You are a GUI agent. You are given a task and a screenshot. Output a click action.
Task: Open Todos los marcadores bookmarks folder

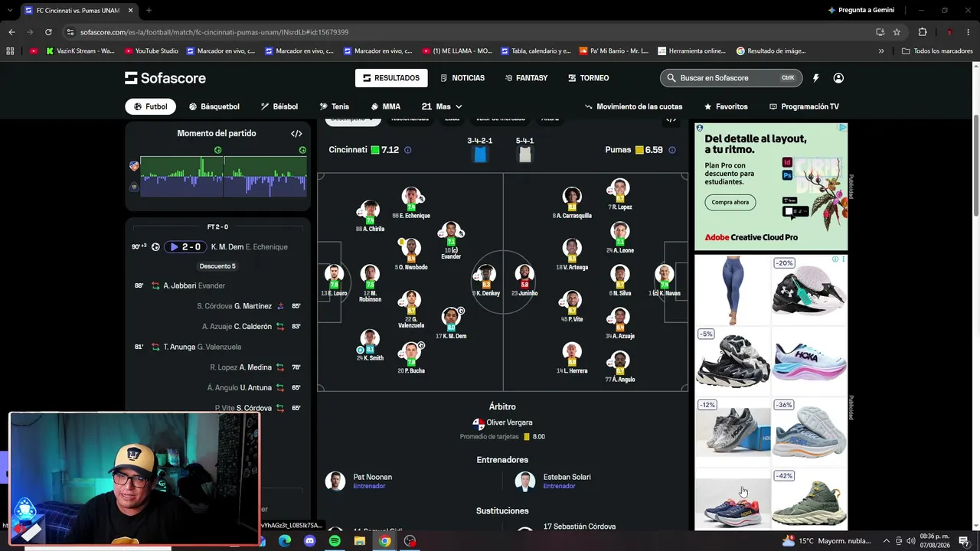tap(937, 51)
